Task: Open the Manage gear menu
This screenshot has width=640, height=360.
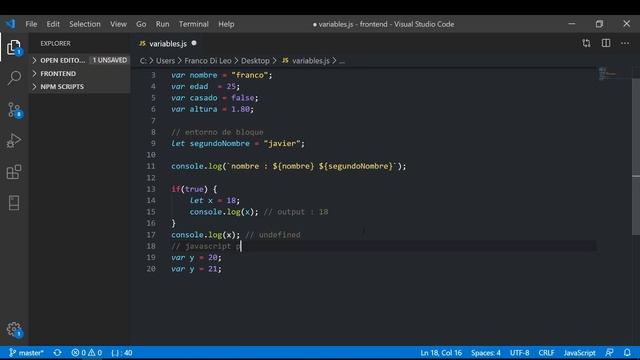Action: 14,329
